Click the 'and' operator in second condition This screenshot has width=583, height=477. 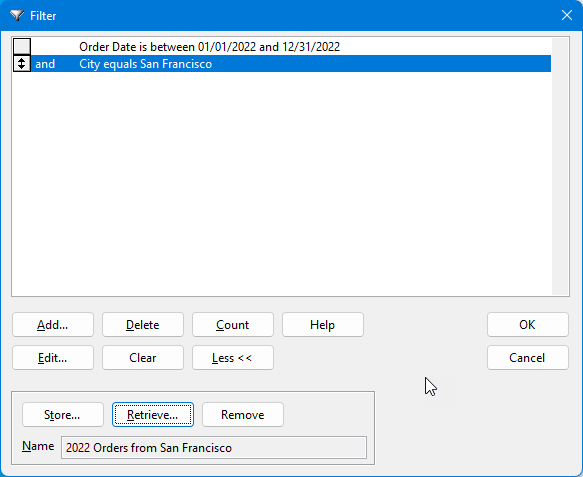(x=45, y=64)
